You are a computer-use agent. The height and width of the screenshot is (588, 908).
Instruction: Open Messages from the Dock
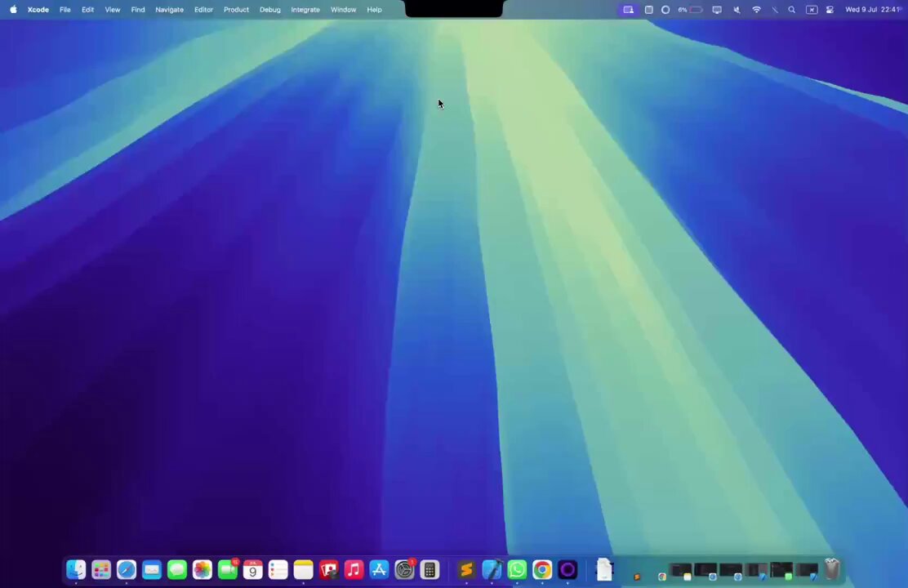(x=177, y=569)
